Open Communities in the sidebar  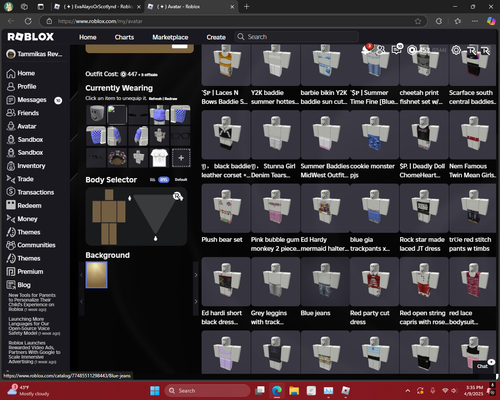pos(31,245)
